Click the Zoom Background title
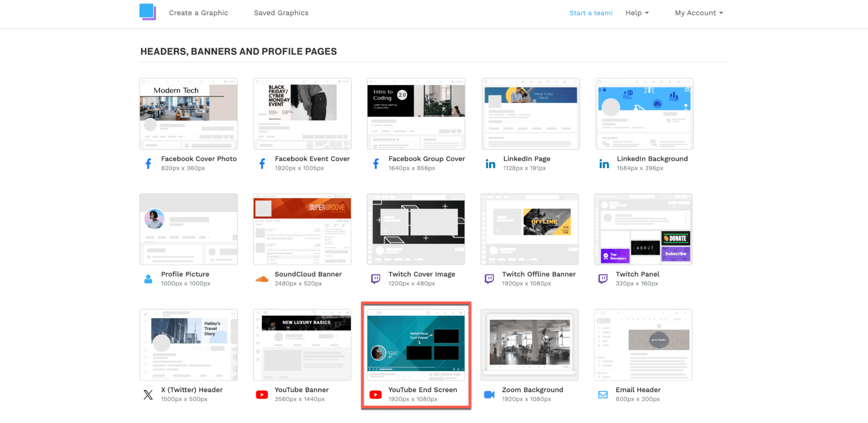Screen dimensions: 868x423 click(532, 390)
